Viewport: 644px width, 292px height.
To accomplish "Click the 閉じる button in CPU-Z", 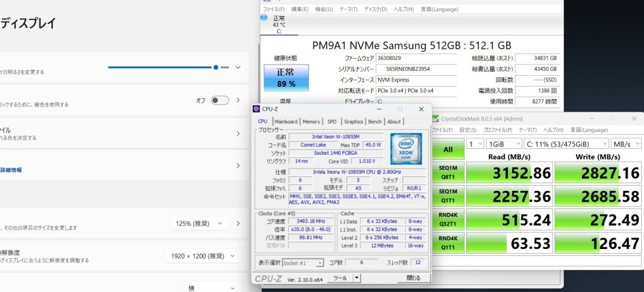I will 413,278.
